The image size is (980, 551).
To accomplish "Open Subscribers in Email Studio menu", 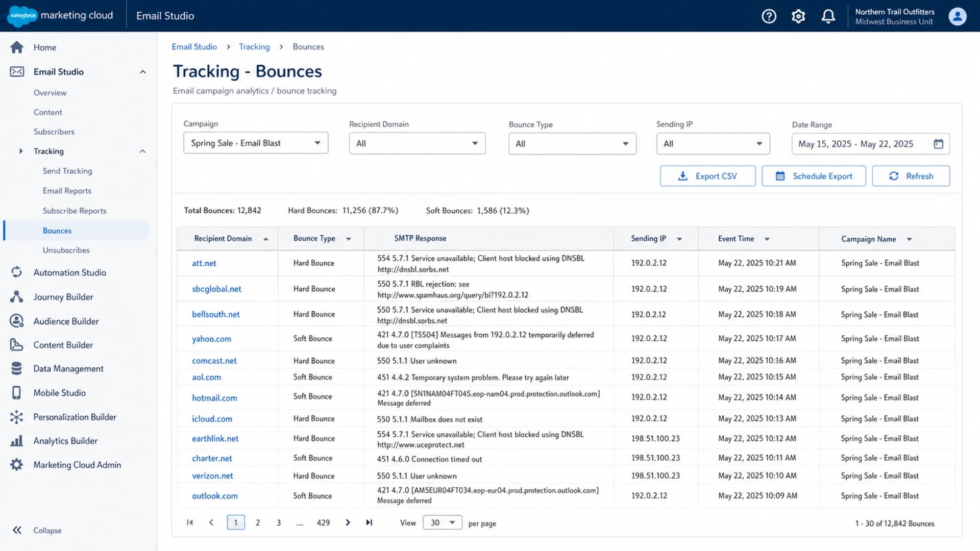I will (54, 132).
